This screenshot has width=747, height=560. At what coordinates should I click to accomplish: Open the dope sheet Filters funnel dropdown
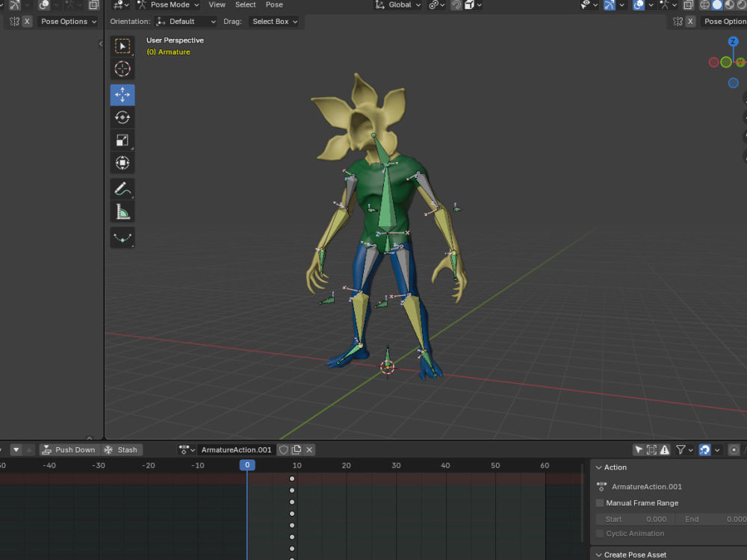(684, 449)
